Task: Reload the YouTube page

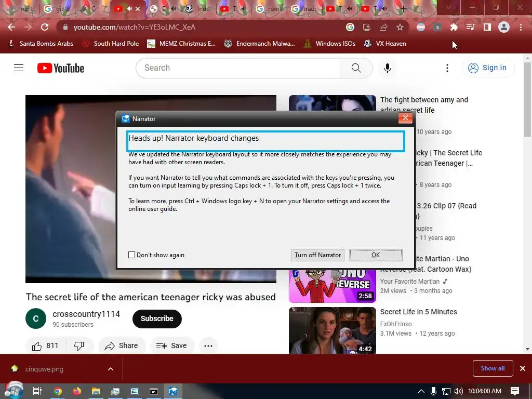Action: pyautogui.click(x=45, y=27)
